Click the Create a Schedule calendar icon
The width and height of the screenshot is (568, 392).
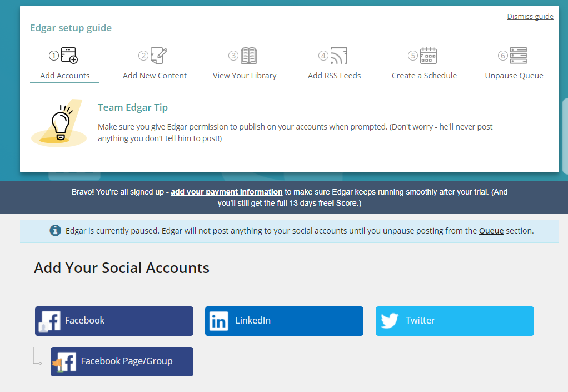coord(428,56)
